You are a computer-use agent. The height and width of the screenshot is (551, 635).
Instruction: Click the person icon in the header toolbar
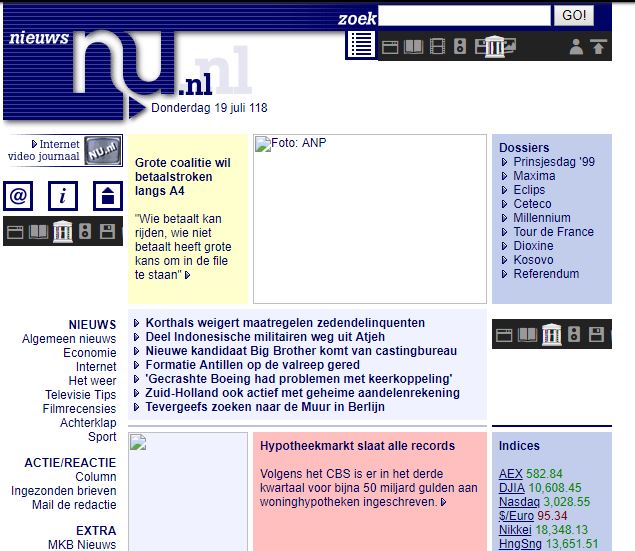coord(576,47)
